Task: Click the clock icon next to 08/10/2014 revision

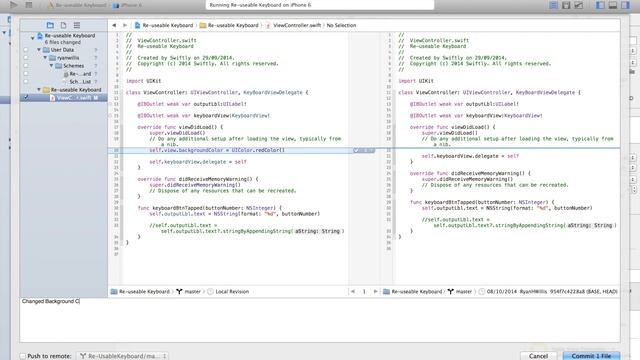Action: [x=482, y=291]
